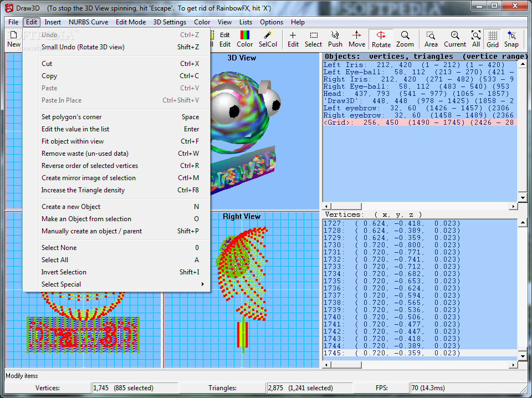Choose Select None menu item
Image resolution: width=532 pixels, height=398 pixels.
(x=116, y=248)
